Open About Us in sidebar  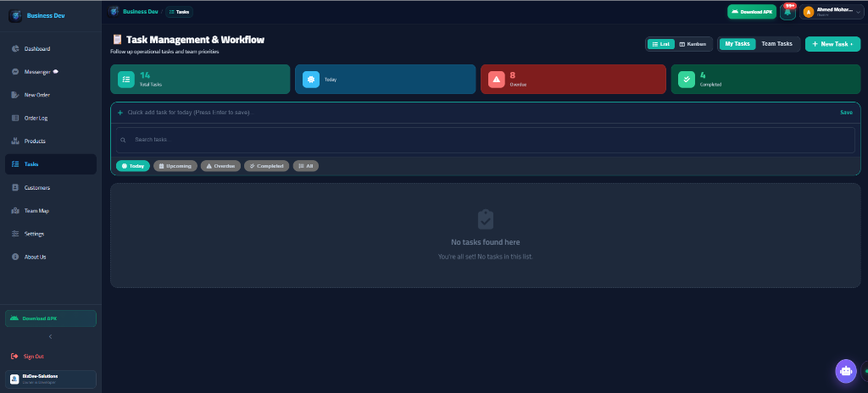tap(50, 257)
